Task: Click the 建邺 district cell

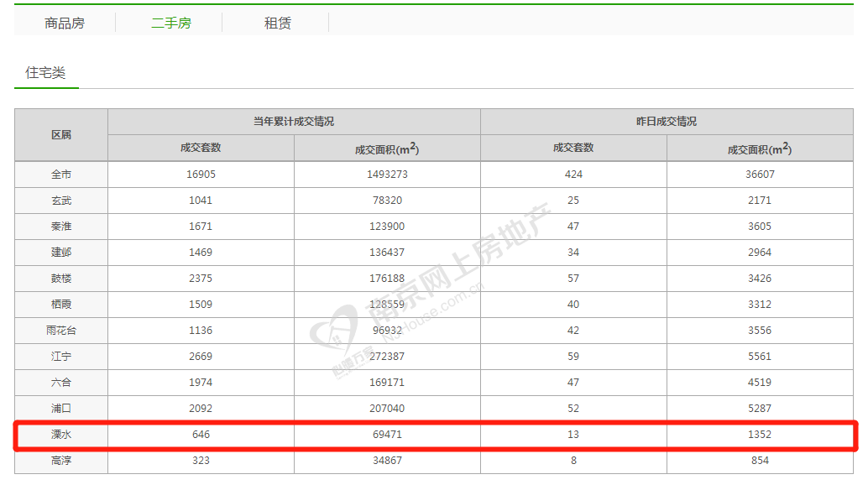Action: click(61, 253)
